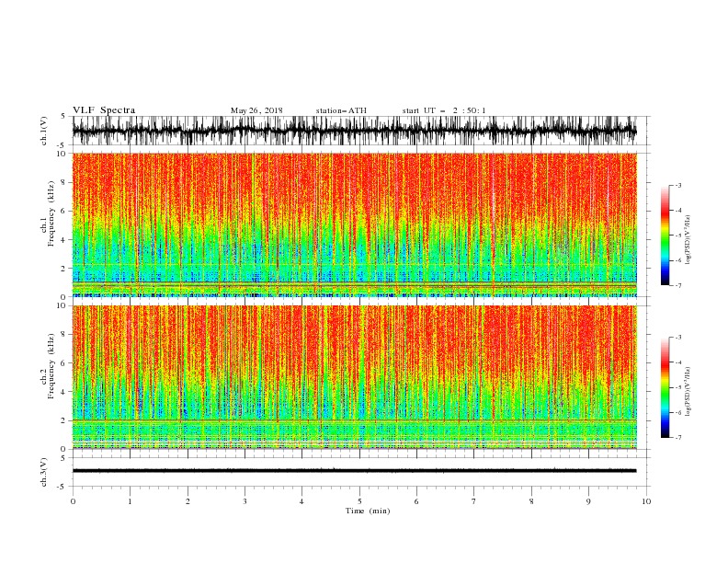This screenshot has height=563, width=728.
Task: Click the ch.2 "Frequency (kHz)" axis label
Action: [x=51, y=366]
